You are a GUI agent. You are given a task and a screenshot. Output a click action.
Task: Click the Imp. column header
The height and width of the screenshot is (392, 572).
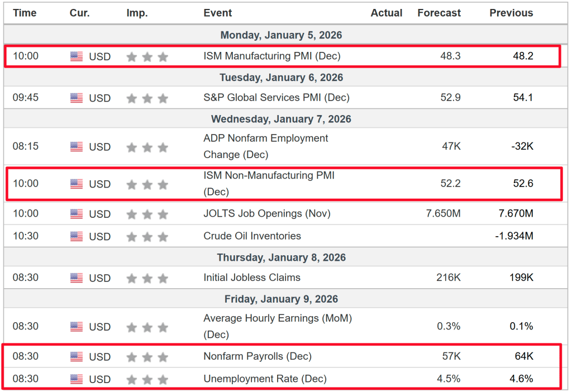(137, 13)
